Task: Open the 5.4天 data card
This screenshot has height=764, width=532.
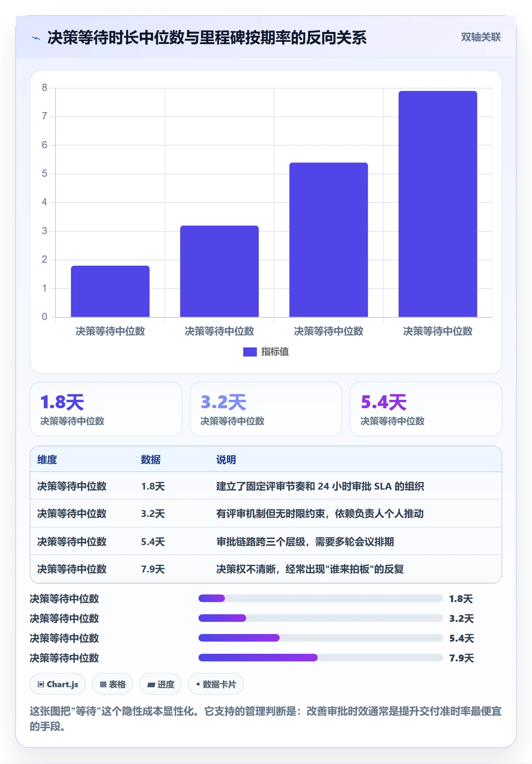Action: pyautogui.click(x=426, y=409)
